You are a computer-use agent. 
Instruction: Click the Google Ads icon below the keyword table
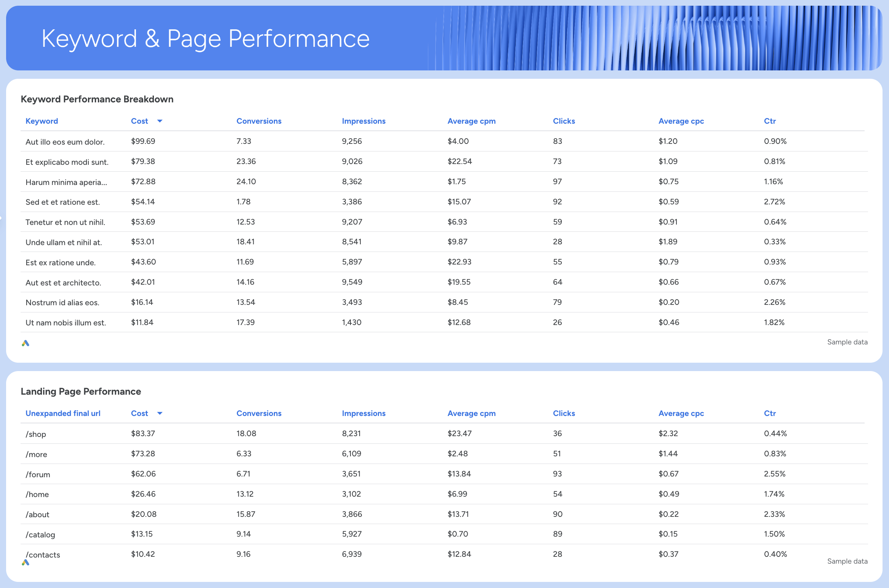[x=26, y=343]
